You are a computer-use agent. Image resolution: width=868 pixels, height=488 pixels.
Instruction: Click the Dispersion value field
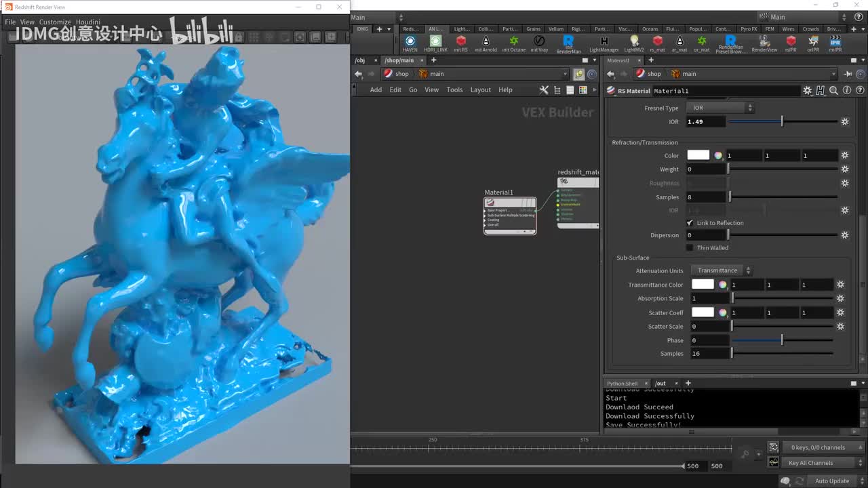pyautogui.click(x=706, y=235)
